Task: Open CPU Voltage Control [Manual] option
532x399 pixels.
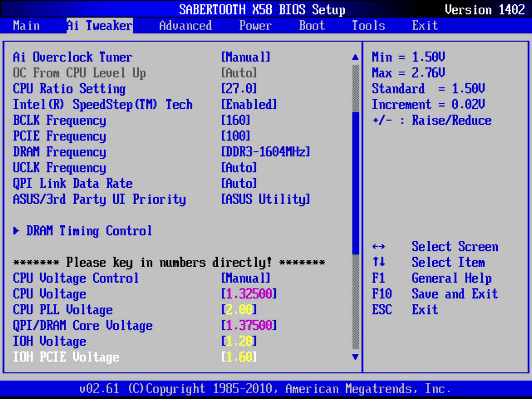Action: click(x=246, y=278)
